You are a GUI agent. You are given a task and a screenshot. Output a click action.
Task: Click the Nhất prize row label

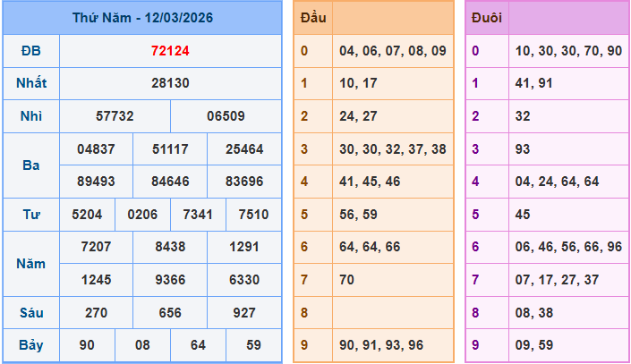[x=30, y=83]
